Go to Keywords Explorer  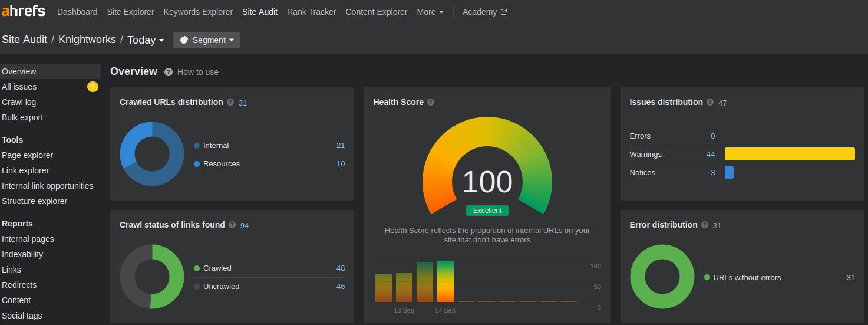pos(198,12)
